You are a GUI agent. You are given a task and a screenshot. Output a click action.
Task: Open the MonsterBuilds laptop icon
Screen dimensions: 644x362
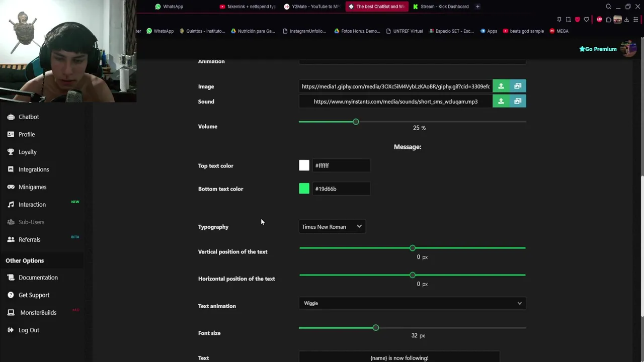(11, 313)
